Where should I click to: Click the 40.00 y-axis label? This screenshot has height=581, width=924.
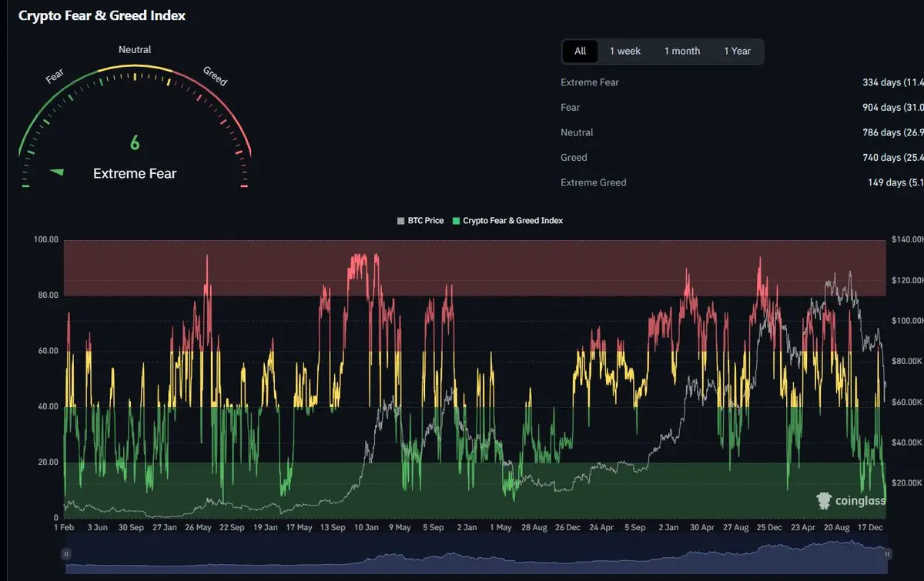click(48, 406)
